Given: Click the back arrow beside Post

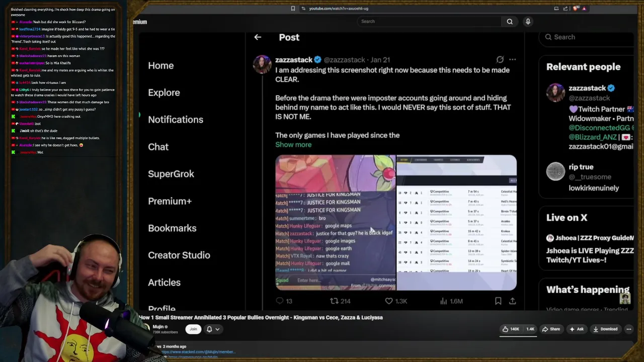Looking at the screenshot, I should pos(258,37).
